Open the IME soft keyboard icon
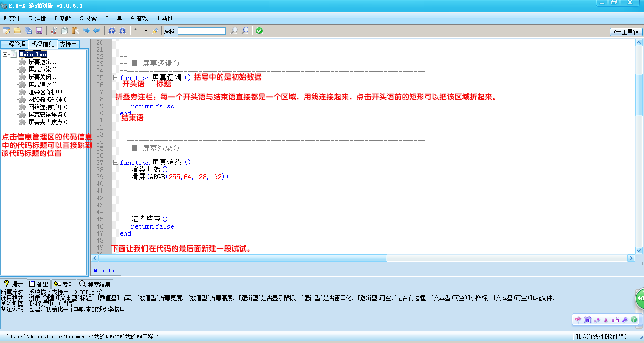This screenshot has height=343, width=644. (x=615, y=319)
